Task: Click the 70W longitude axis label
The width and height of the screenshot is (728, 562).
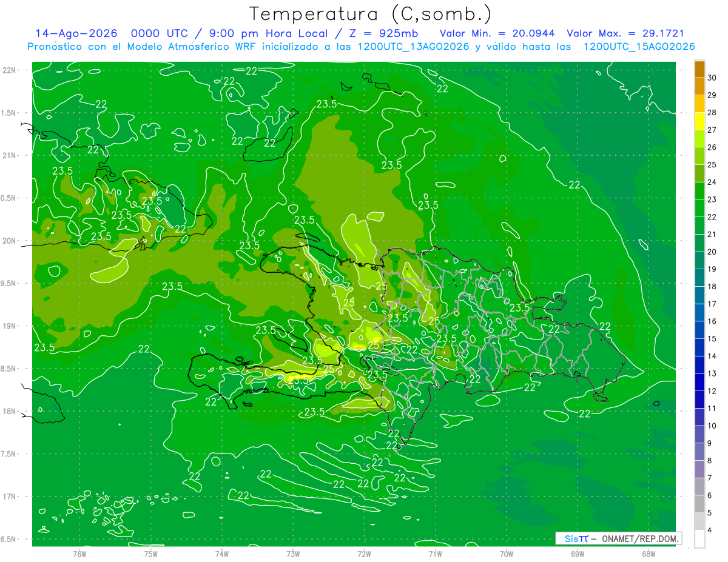Action: point(507,554)
